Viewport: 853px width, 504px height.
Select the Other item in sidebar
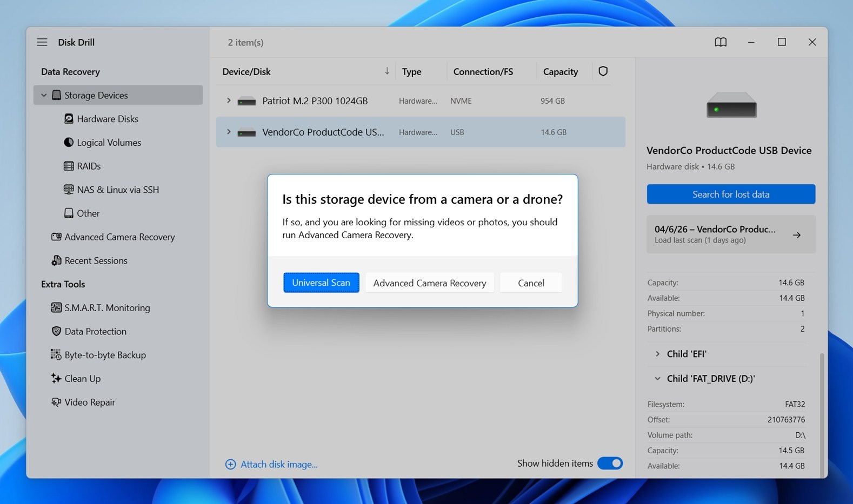point(88,213)
